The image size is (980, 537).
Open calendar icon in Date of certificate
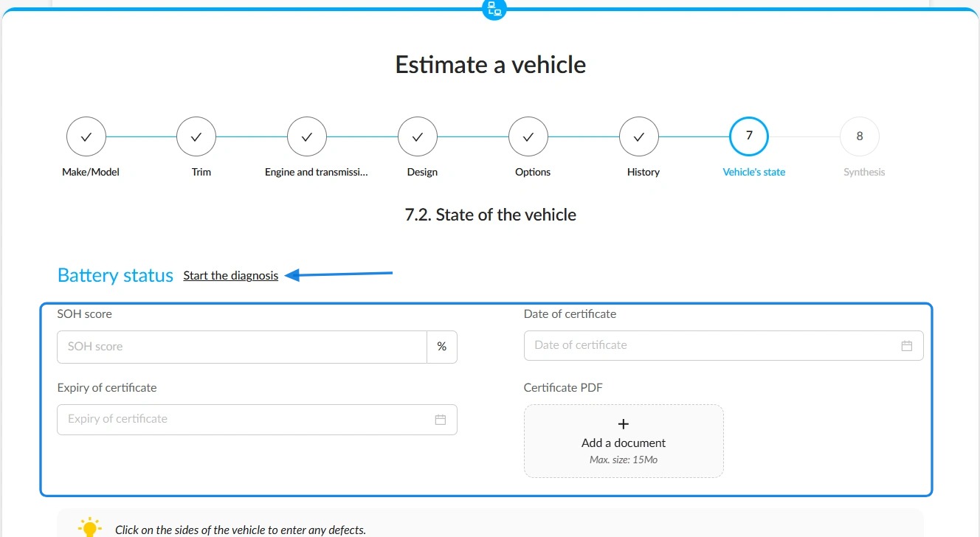tap(907, 346)
